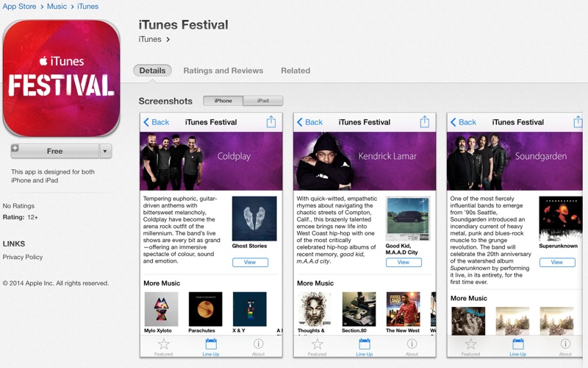The width and height of the screenshot is (588, 368).
Task: Coldplay band banner image
Action: click(211, 161)
